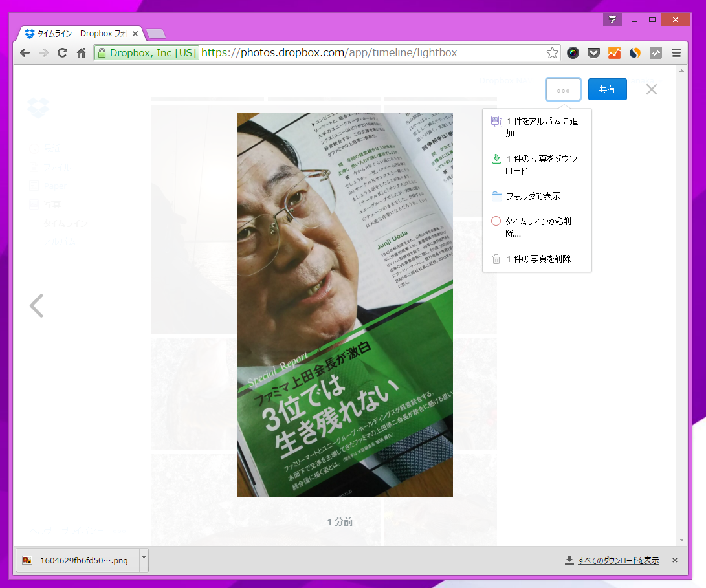The height and width of the screenshot is (588, 706).
Task: Open the Chrome hamburger menu
Action: click(x=676, y=52)
